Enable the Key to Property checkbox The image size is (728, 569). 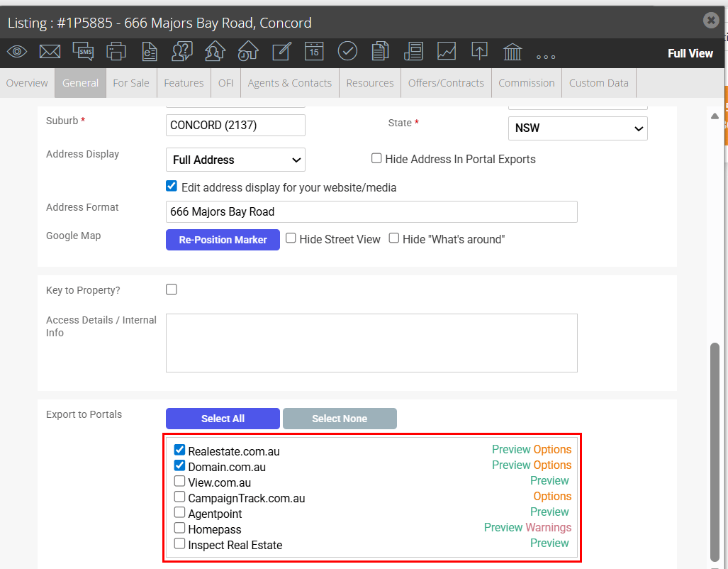pyautogui.click(x=172, y=289)
